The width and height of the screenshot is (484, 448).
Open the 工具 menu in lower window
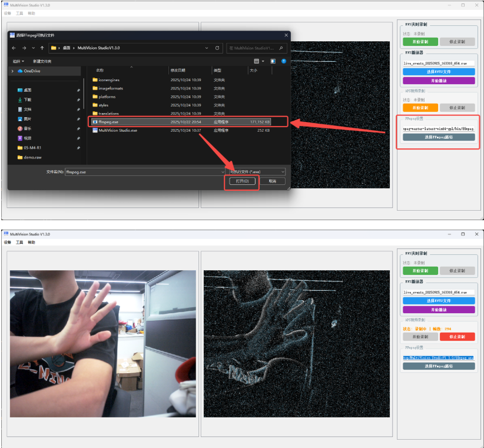coord(19,242)
